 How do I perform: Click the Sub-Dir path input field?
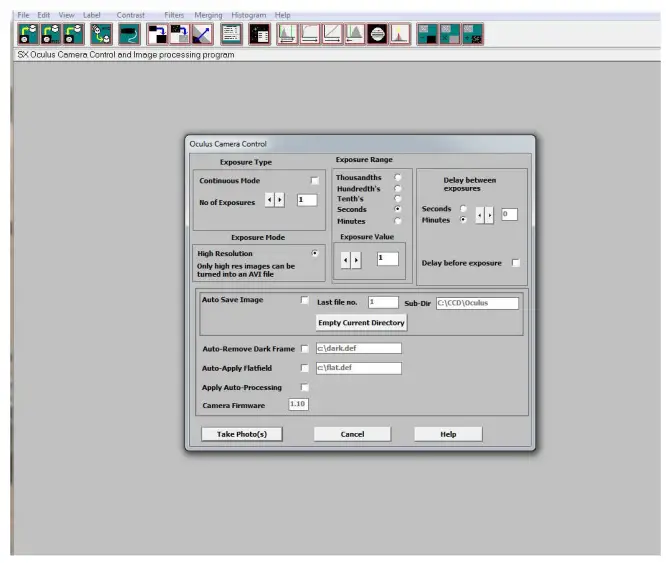click(x=477, y=302)
